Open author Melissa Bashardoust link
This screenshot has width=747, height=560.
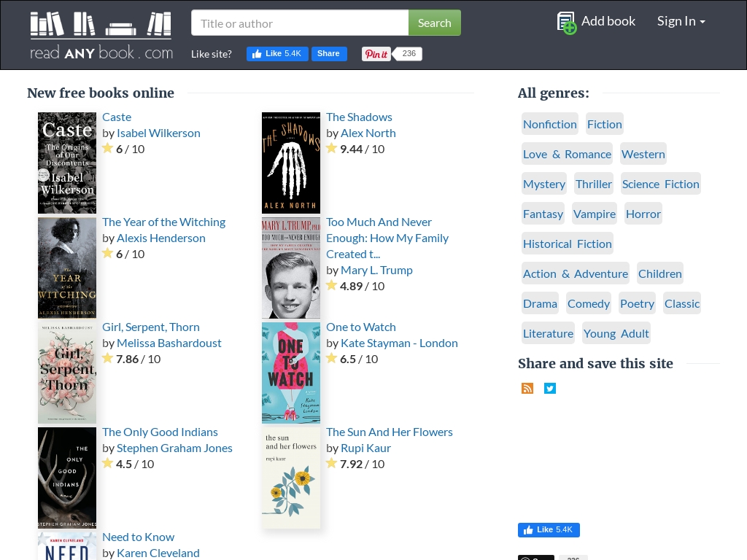click(x=169, y=343)
